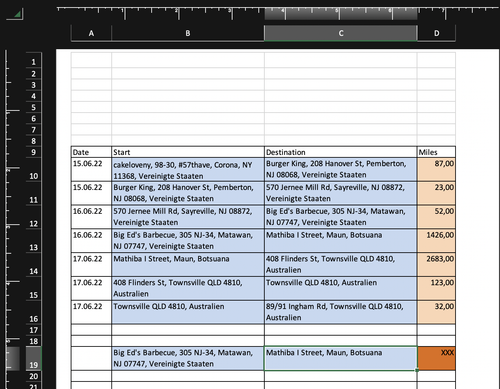Screen dimensions: 500x389
Task: Click start cell 'Mathiba I Street' in row 14
Action: click(x=188, y=265)
